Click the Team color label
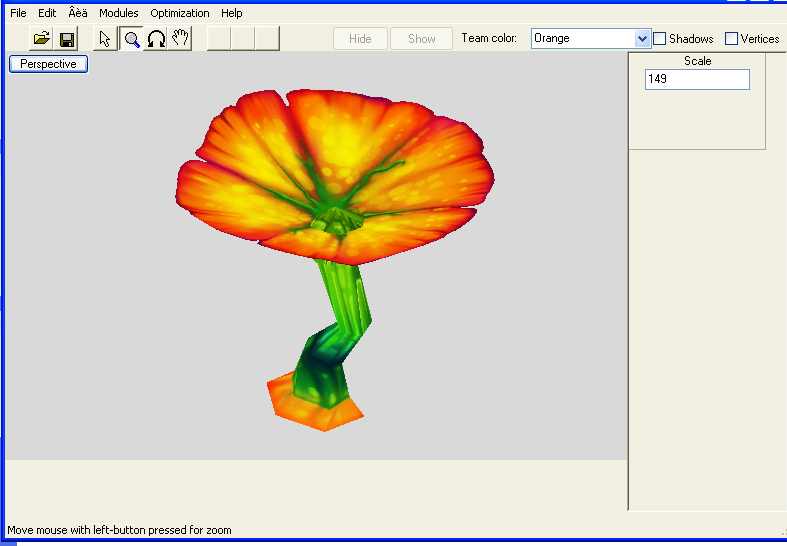The width and height of the screenshot is (787, 546). point(489,38)
